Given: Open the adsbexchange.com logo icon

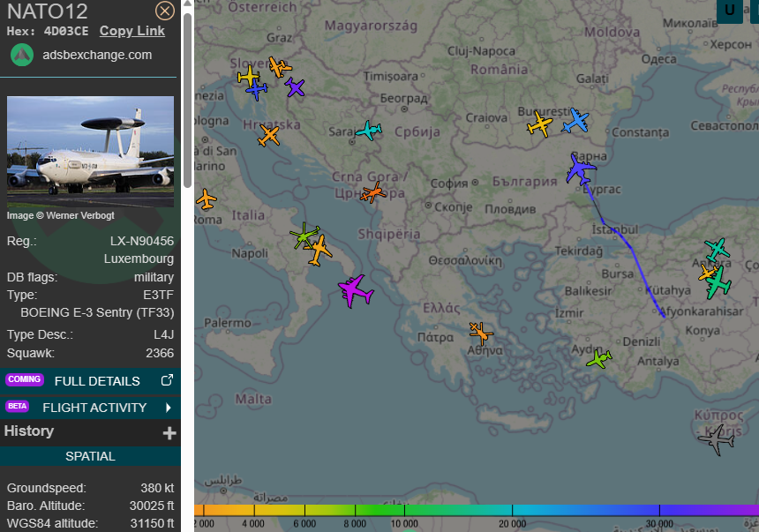Looking at the screenshot, I should click(x=22, y=55).
